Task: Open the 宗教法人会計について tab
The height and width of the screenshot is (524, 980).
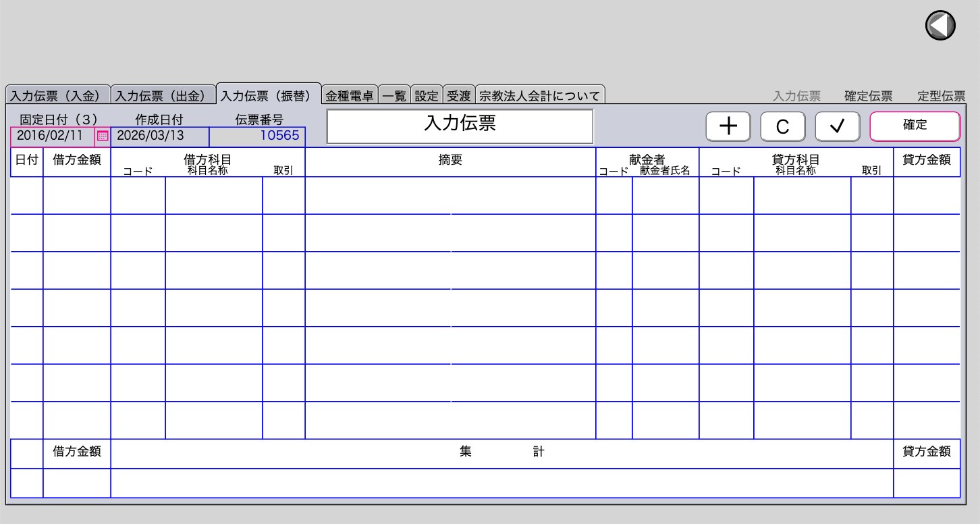Action: pos(540,96)
